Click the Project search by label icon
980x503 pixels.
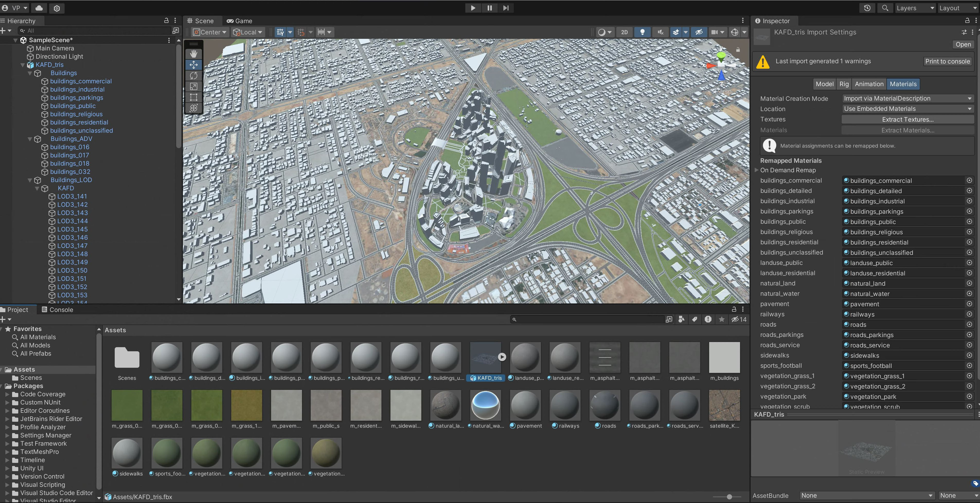click(x=695, y=319)
